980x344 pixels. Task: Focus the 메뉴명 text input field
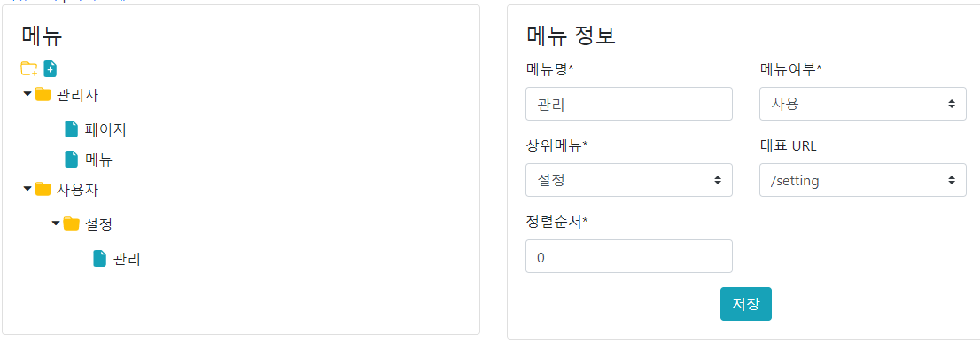pyautogui.click(x=629, y=104)
